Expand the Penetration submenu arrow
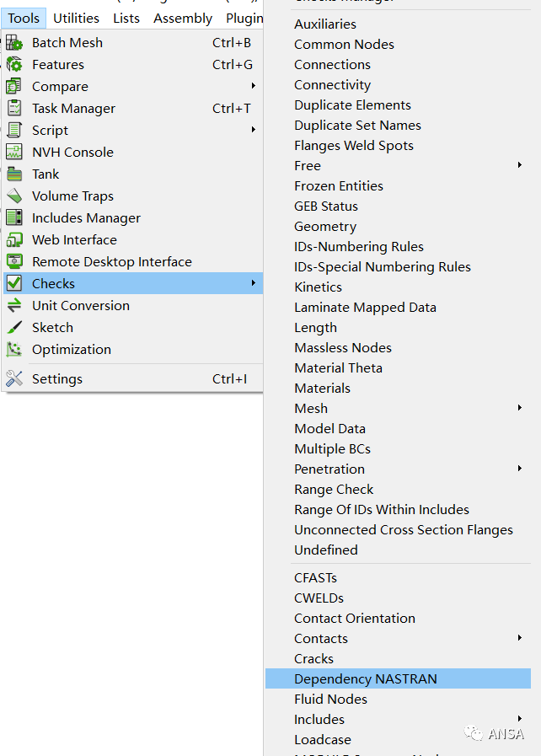Screen dimensions: 541x756 [520, 469]
